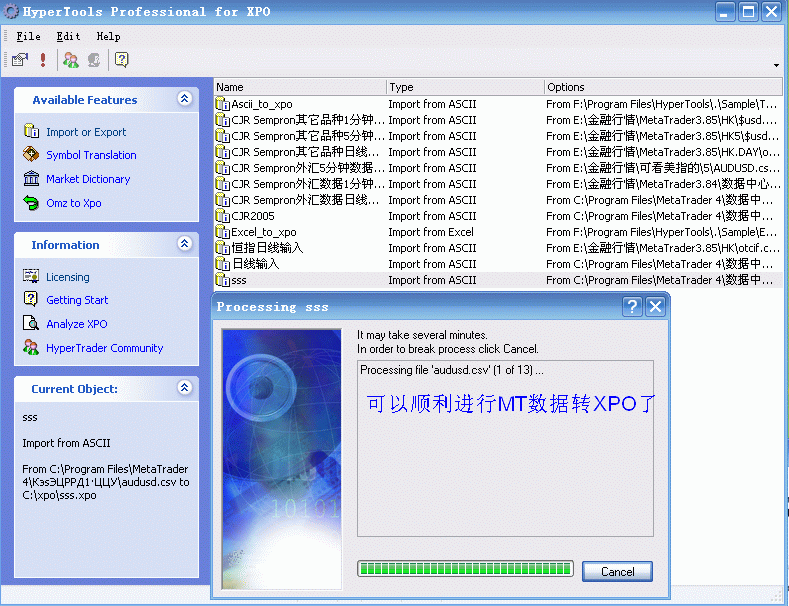Image resolution: width=789 pixels, height=606 pixels.
Task: Click the processing dialog globe image
Action: (282, 459)
